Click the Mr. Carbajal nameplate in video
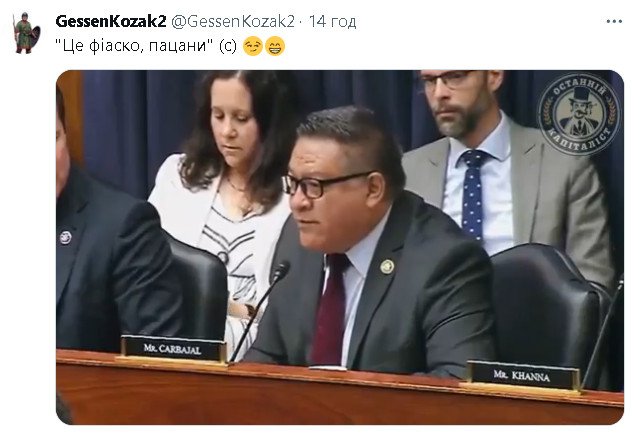Screen dimensions: 640x433 click(173, 349)
